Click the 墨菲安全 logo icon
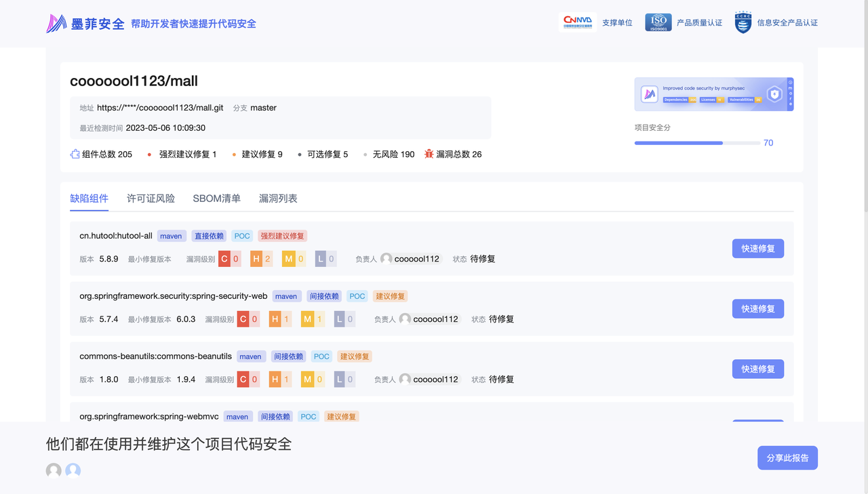Viewport: 868px width, 494px height. 56,24
